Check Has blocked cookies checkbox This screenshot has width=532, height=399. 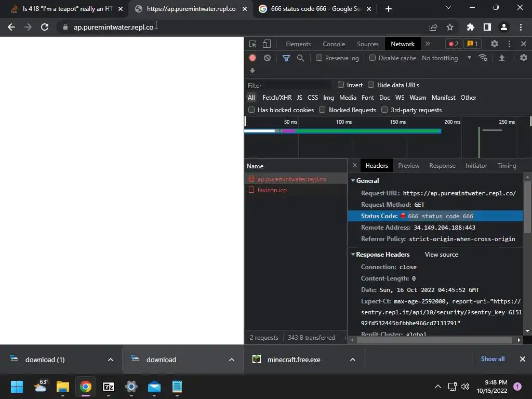(251, 110)
